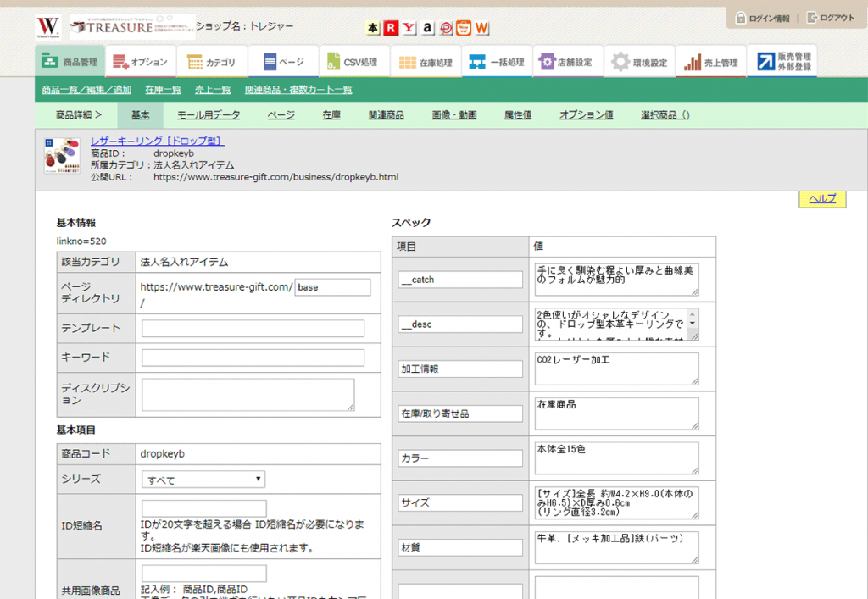The height and width of the screenshot is (599, 868).
Task: Click the キーワード input field
Action: click(x=253, y=358)
